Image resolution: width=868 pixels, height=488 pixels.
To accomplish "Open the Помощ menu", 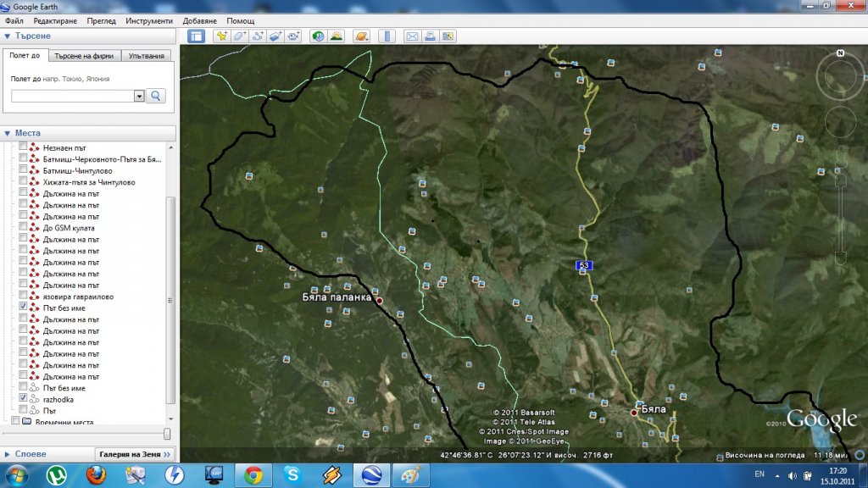I will pos(240,21).
